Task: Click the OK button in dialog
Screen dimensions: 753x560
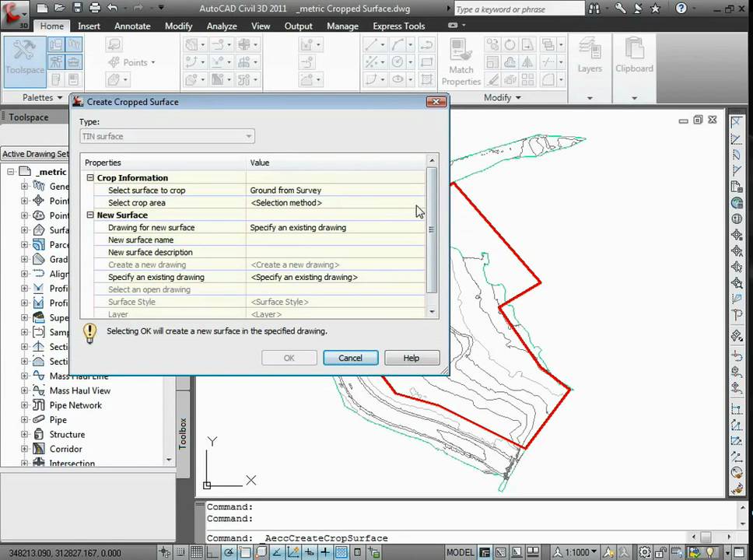Action: pos(289,358)
